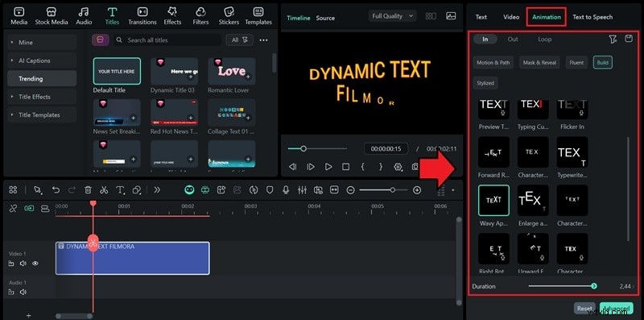Filter by Mask & Reveal category
644x320 pixels.
click(x=539, y=63)
